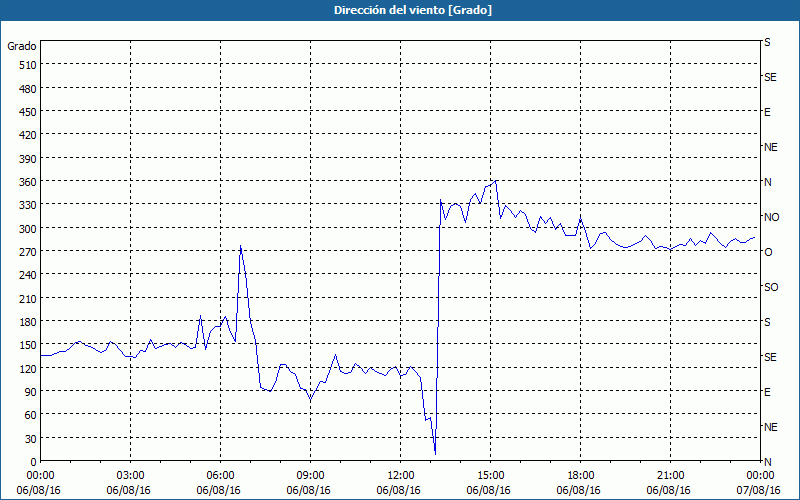Viewport: 800px width, 500px height.
Task: Click the 480 degree axis label
Action: (28, 89)
